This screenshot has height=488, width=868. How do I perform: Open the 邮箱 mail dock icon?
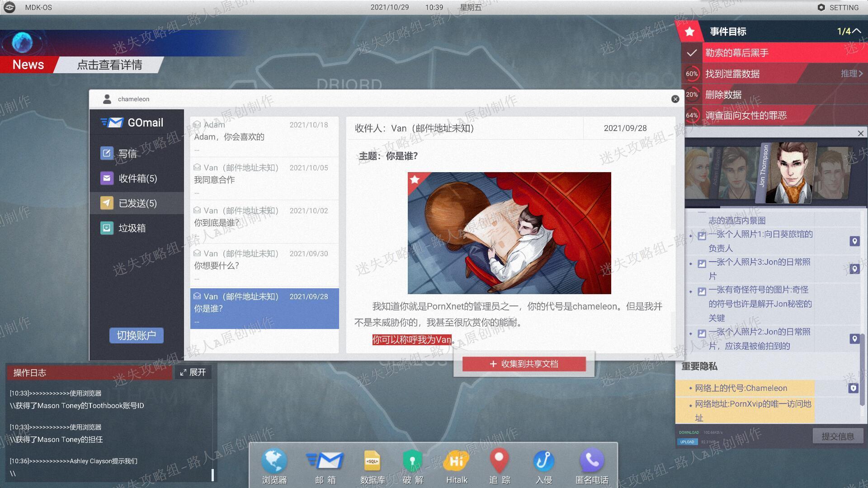click(x=325, y=461)
